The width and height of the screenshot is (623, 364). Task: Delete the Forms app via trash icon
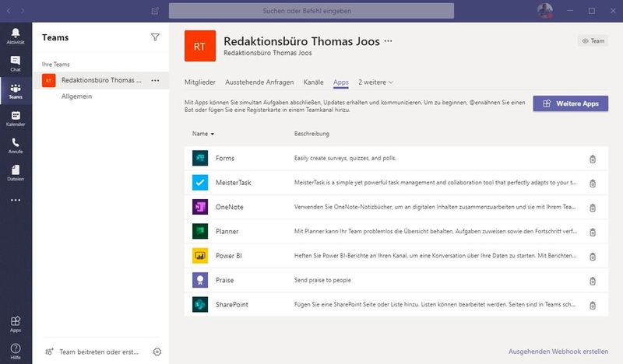point(592,159)
